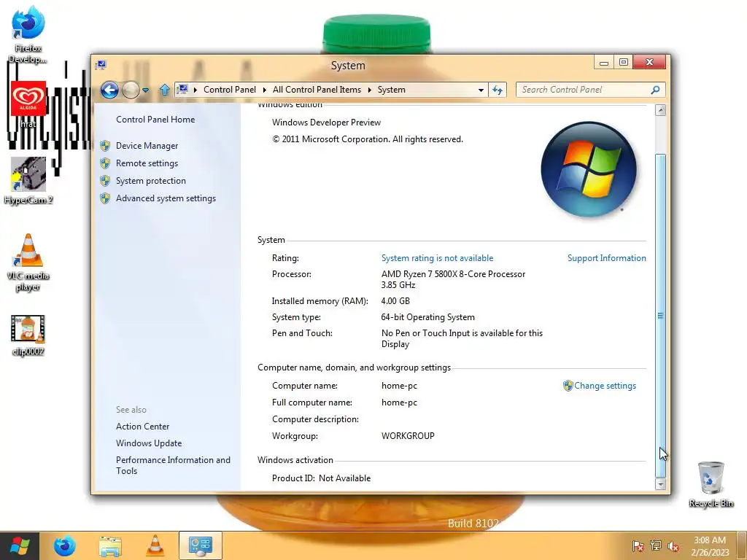The height and width of the screenshot is (560, 747).
Task: Click the Forward navigation arrow
Action: click(x=131, y=90)
